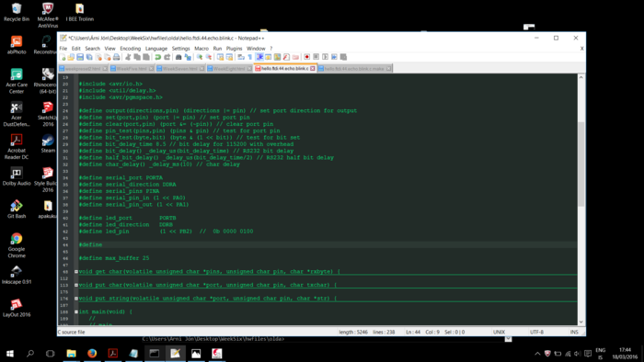Click the Redo arrow icon
The width and height of the screenshot is (644, 362).
pyautogui.click(x=167, y=57)
